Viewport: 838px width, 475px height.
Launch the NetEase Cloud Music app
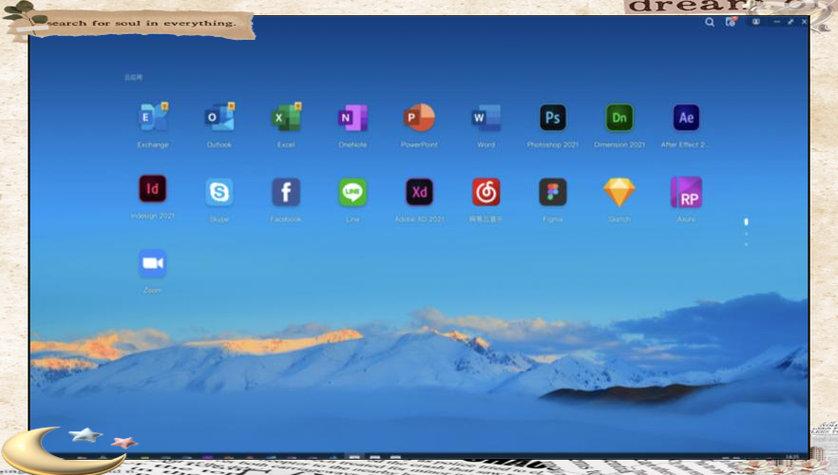[x=486, y=192]
